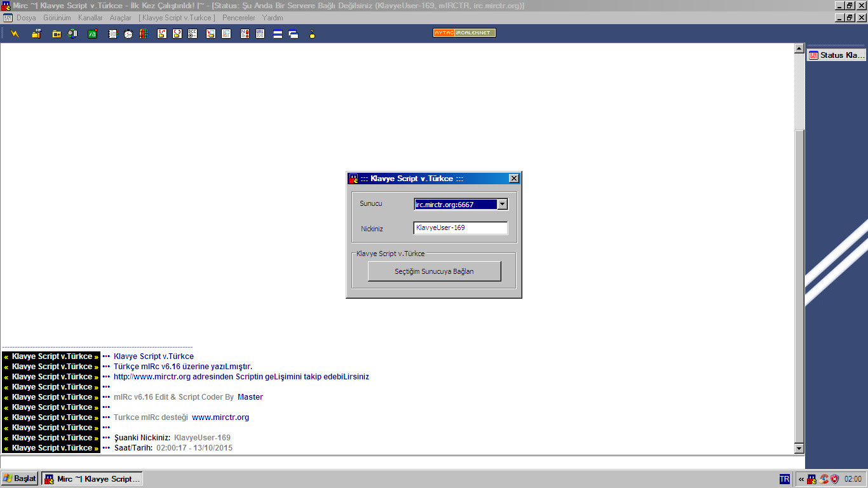This screenshot has width=868, height=488.
Task: Open the [ Klavye Script v.Turkce ] menu
Action: [x=177, y=18]
